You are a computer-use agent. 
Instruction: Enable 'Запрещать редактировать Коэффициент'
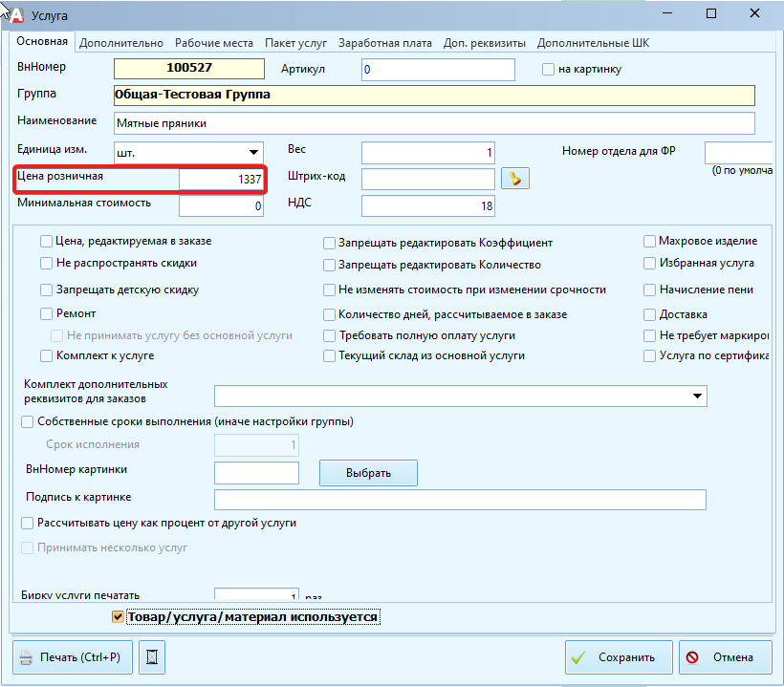coord(329,243)
